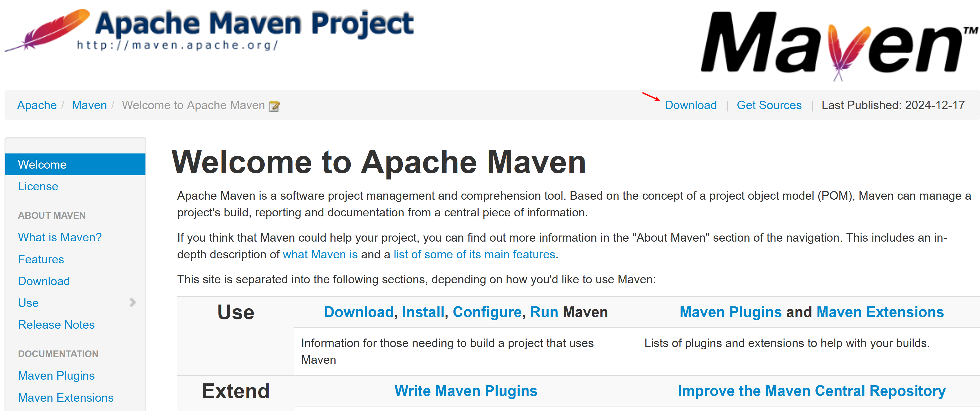The image size is (980, 411).
Task: Open What is Maven? sidebar link
Action: tap(60, 237)
